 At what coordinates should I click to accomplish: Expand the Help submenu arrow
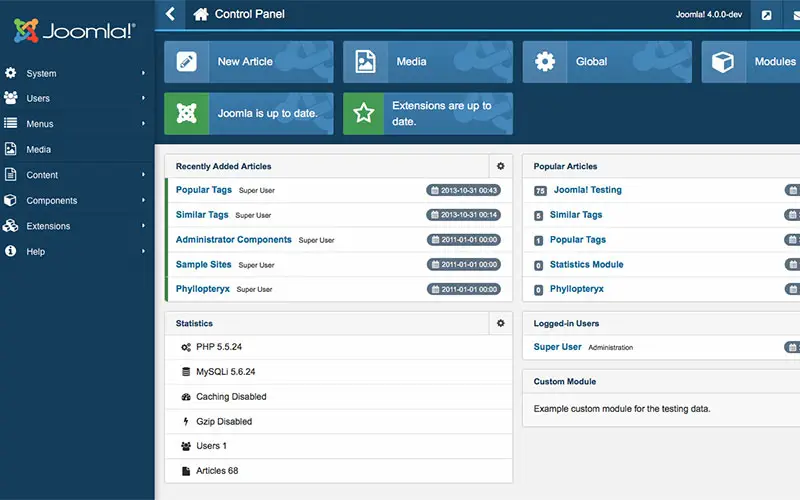pyautogui.click(x=143, y=251)
